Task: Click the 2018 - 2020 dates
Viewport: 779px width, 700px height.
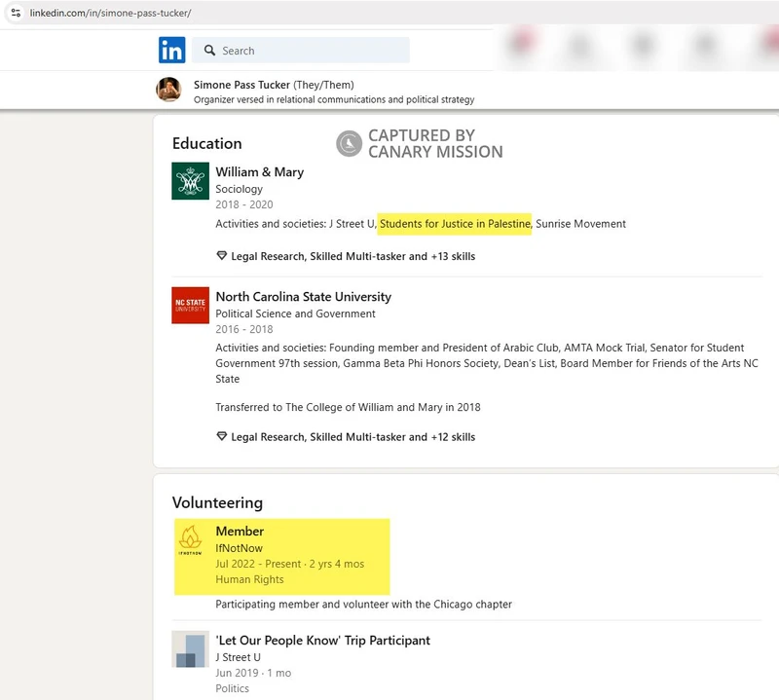Action: [244, 204]
